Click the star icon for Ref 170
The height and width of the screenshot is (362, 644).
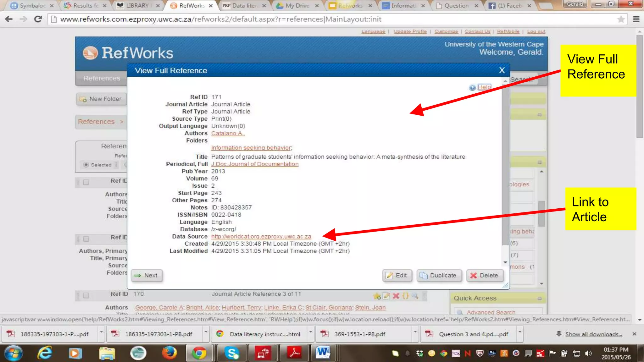(377, 296)
